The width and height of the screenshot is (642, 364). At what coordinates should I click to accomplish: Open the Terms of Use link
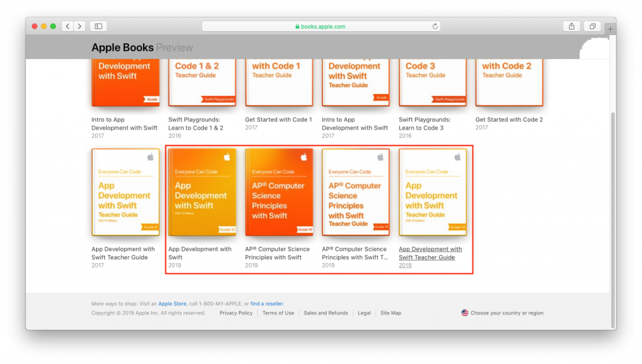278,313
